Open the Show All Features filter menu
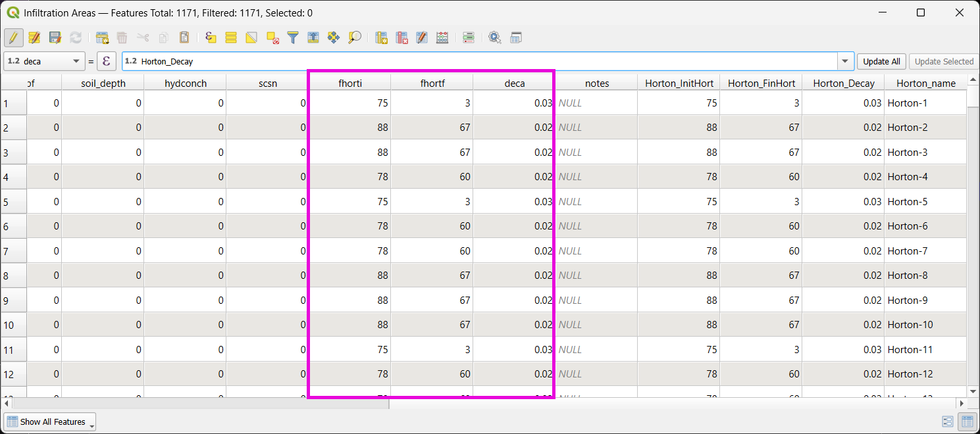 coord(50,422)
